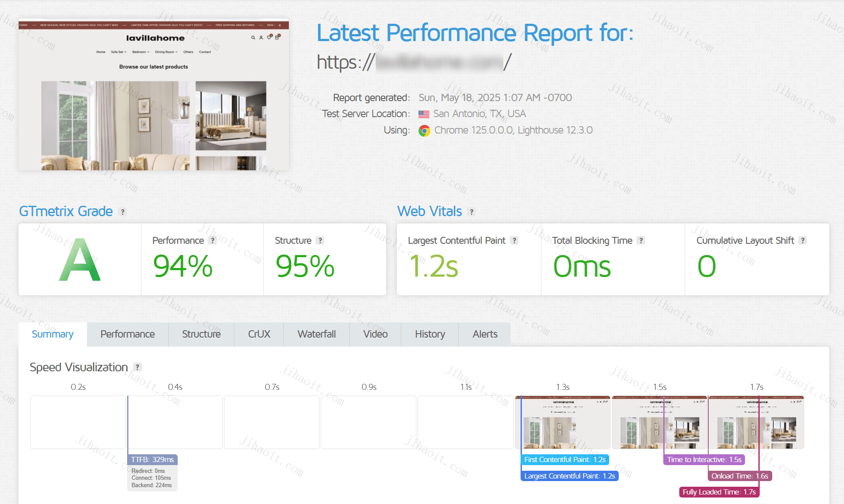Click the 95% structure score

click(305, 266)
